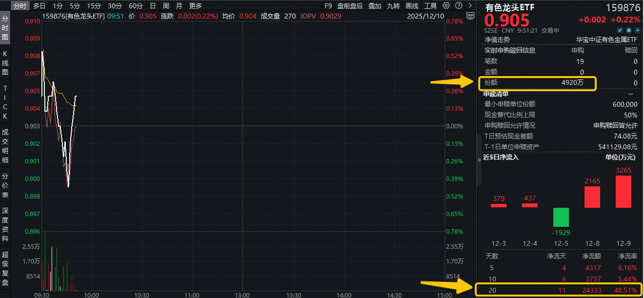Click the pencil edit icon beside the quote

620,30
